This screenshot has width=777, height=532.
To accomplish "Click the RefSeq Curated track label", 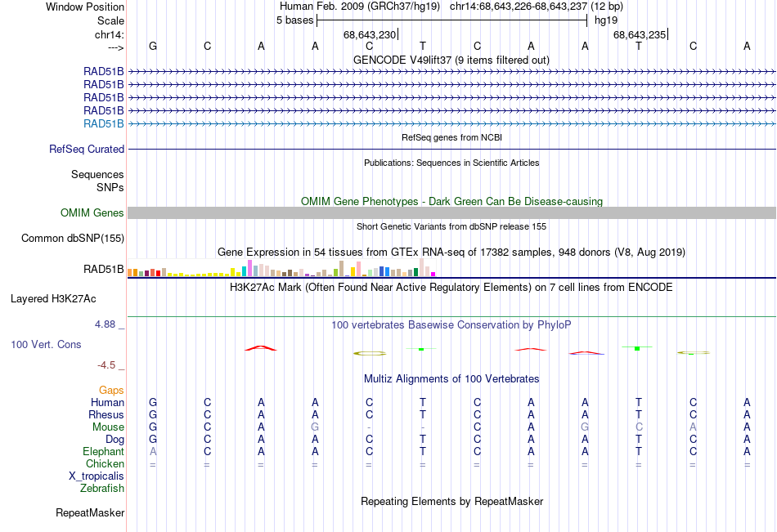I will pos(87,149).
